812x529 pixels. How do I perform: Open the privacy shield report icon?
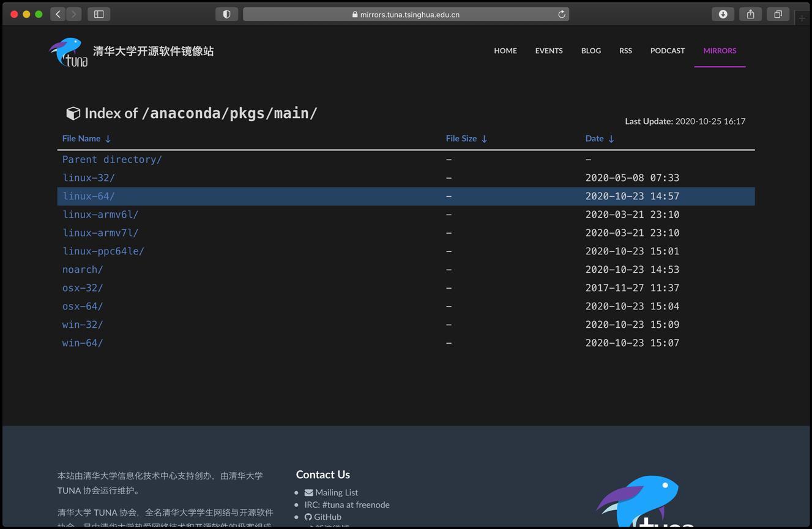pyautogui.click(x=226, y=14)
